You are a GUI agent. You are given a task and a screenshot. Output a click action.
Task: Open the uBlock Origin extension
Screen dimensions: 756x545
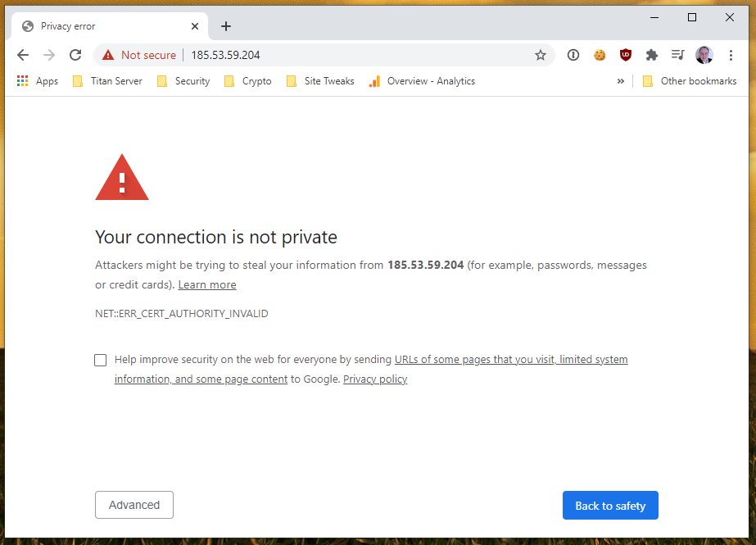pyautogui.click(x=626, y=55)
